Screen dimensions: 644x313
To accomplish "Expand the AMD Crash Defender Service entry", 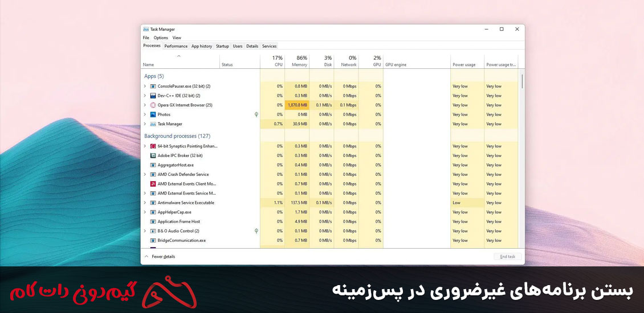I will [x=145, y=174].
